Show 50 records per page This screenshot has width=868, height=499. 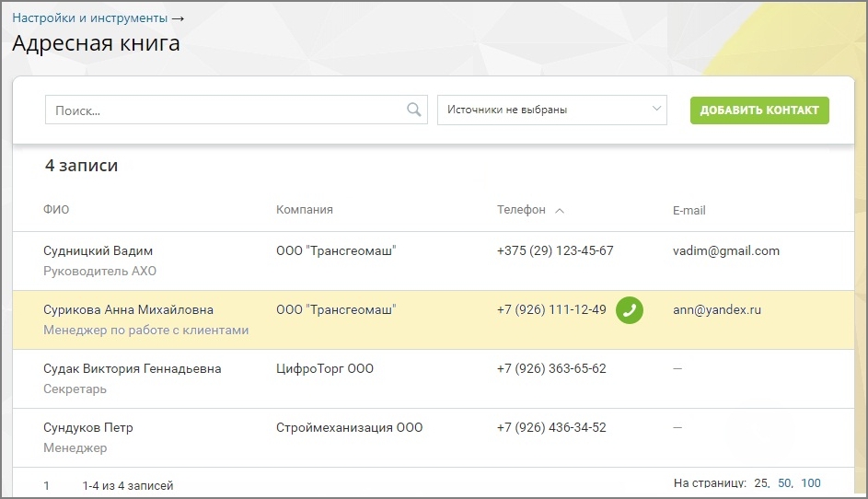coord(784,483)
